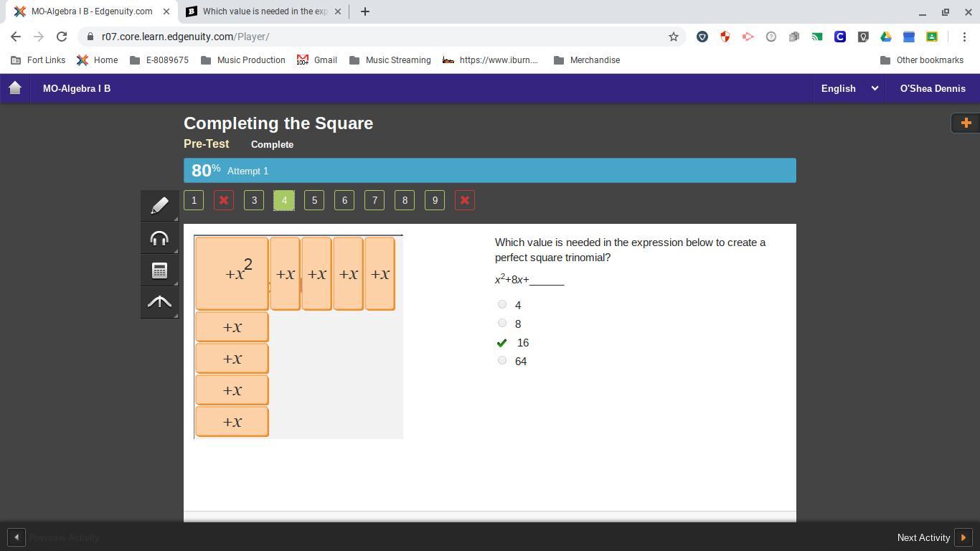Go to question 5
980x551 pixels.
pyautogui.click(x=314, y=200)
